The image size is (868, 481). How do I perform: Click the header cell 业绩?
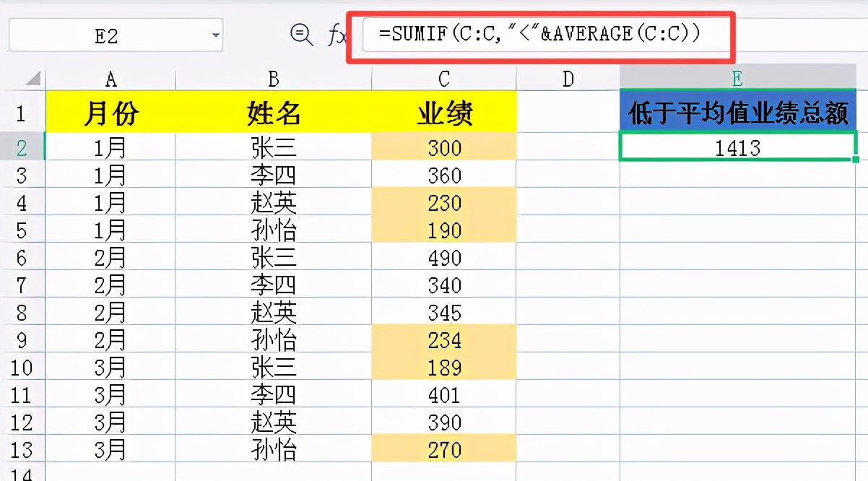click(x=444, y=112)
